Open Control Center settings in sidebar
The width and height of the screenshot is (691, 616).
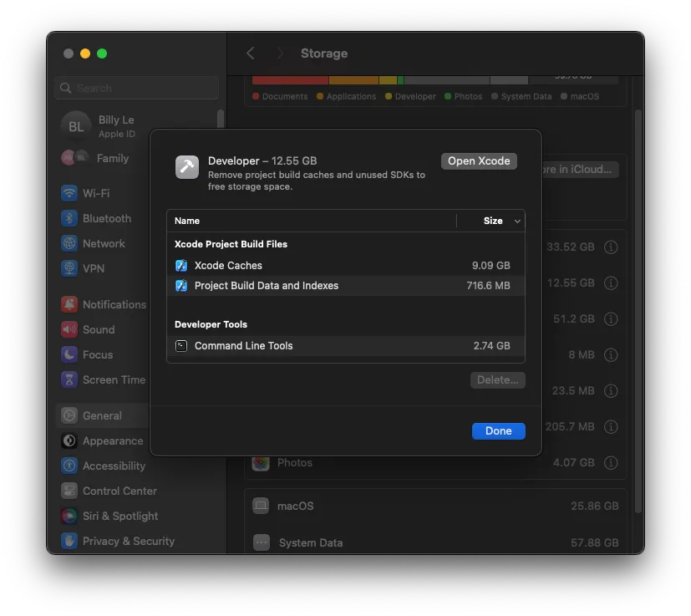click(109, 491)
